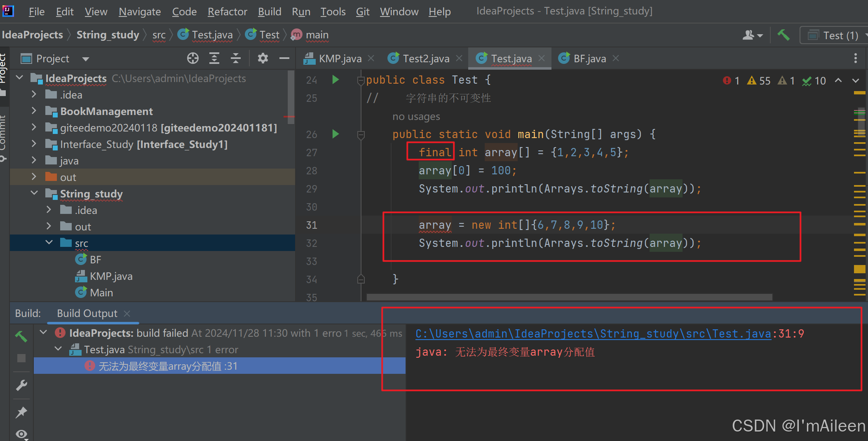
Task: Select BF class in src
Action: [x=88, y=259]
